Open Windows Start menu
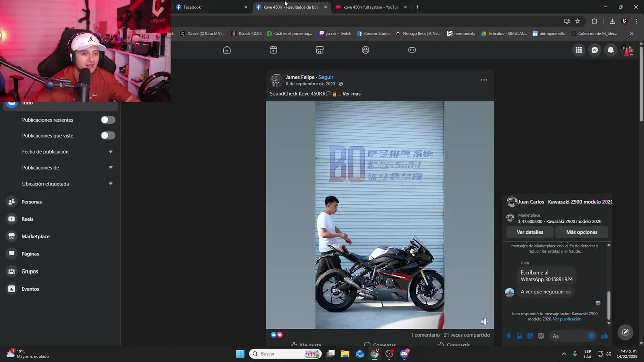 [240, 354]
